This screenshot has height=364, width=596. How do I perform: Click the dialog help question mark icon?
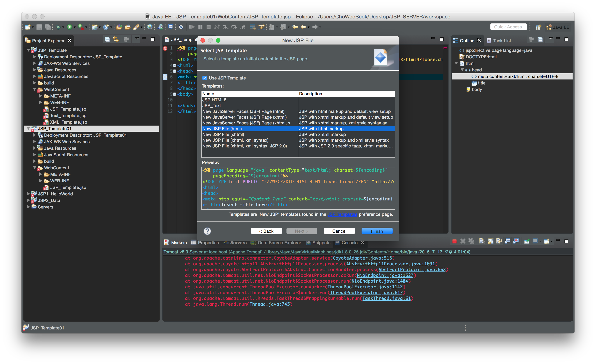point(207,231)
